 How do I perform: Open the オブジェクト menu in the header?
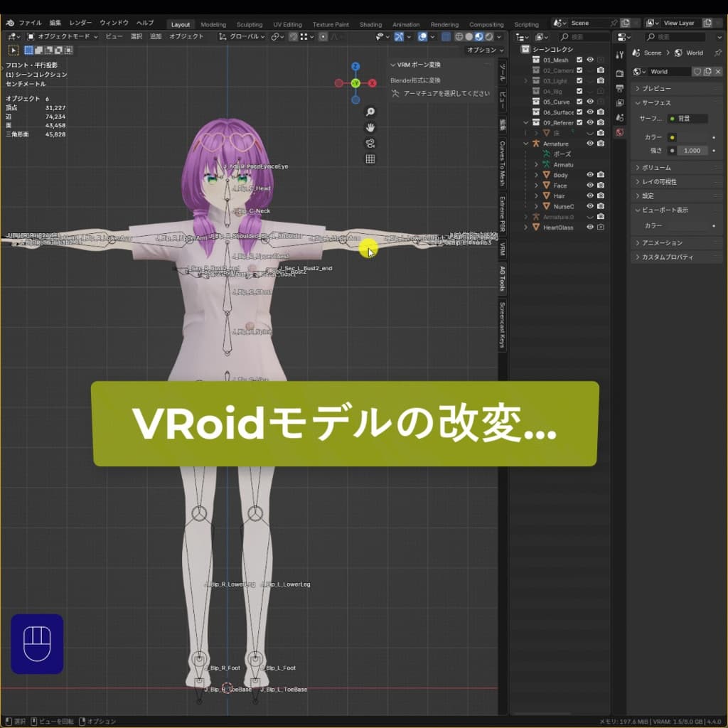point(187,35)
